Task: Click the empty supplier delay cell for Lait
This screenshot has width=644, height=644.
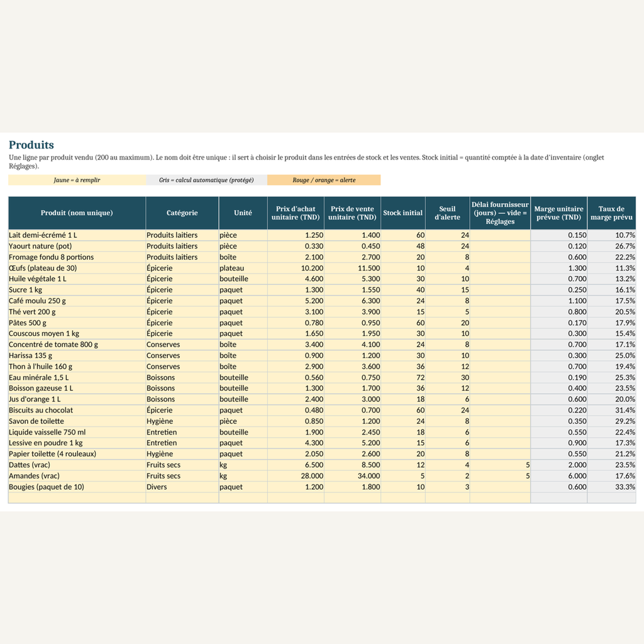Action: point(500,235)
